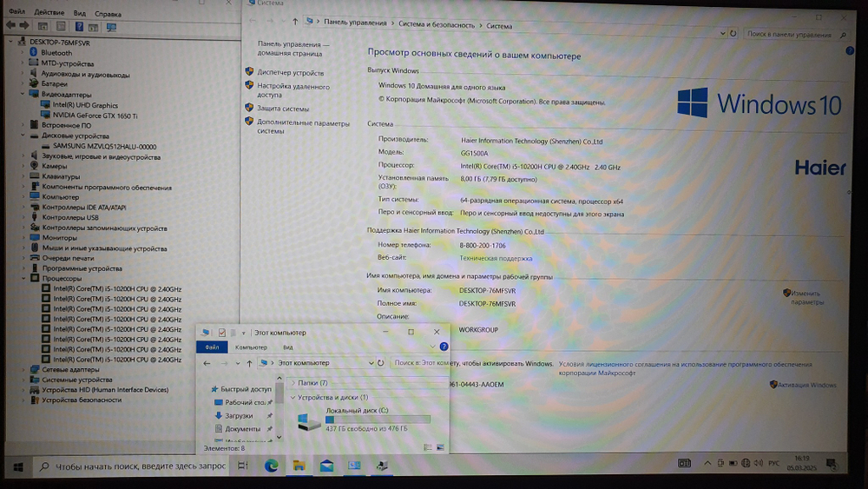The height and width of the screenshot is (489, 868).
Task: Expand the Bluetooth device category
Action: pyautogui.click(x=23, y=52)
